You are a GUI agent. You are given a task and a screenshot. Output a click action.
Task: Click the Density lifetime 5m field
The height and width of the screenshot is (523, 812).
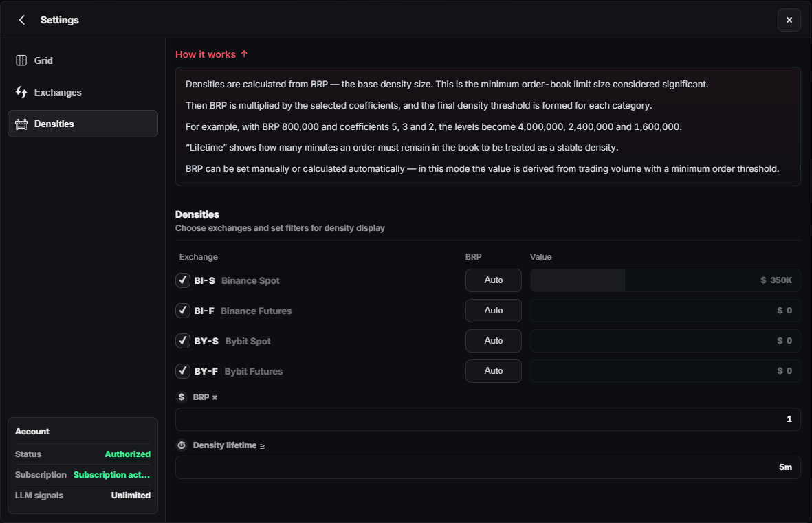click(487, 467)
